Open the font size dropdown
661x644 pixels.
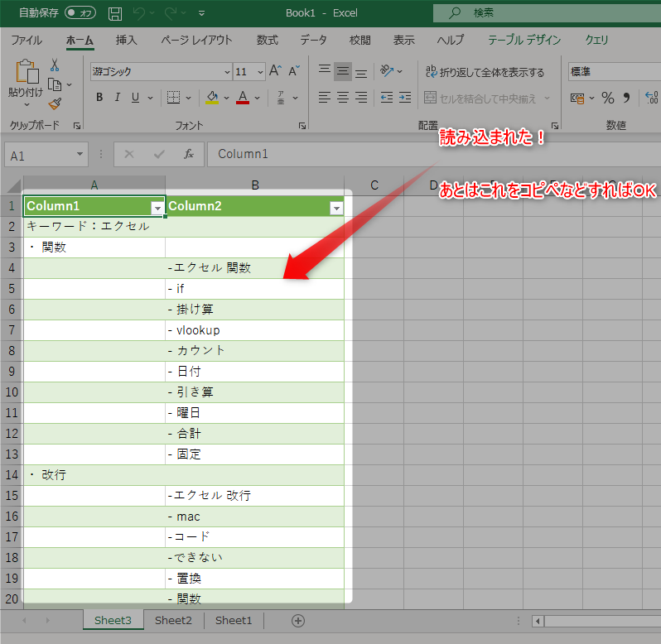tap(261, 72)
